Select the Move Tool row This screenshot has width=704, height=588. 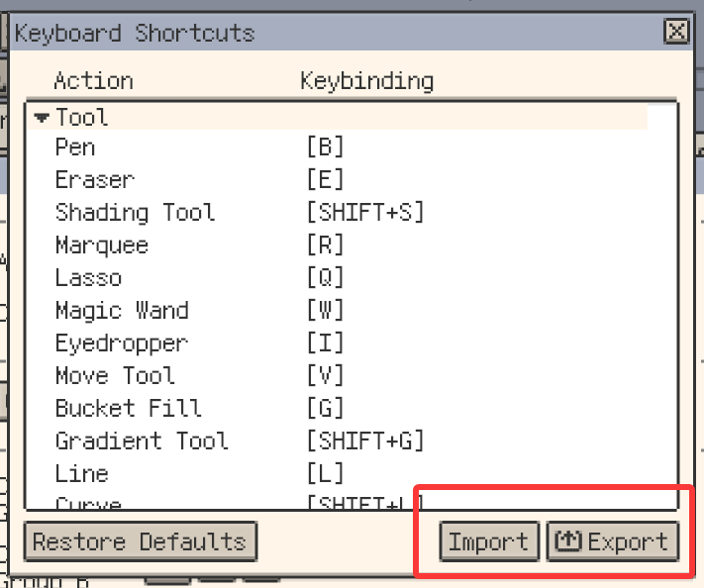tap(115, 376)
